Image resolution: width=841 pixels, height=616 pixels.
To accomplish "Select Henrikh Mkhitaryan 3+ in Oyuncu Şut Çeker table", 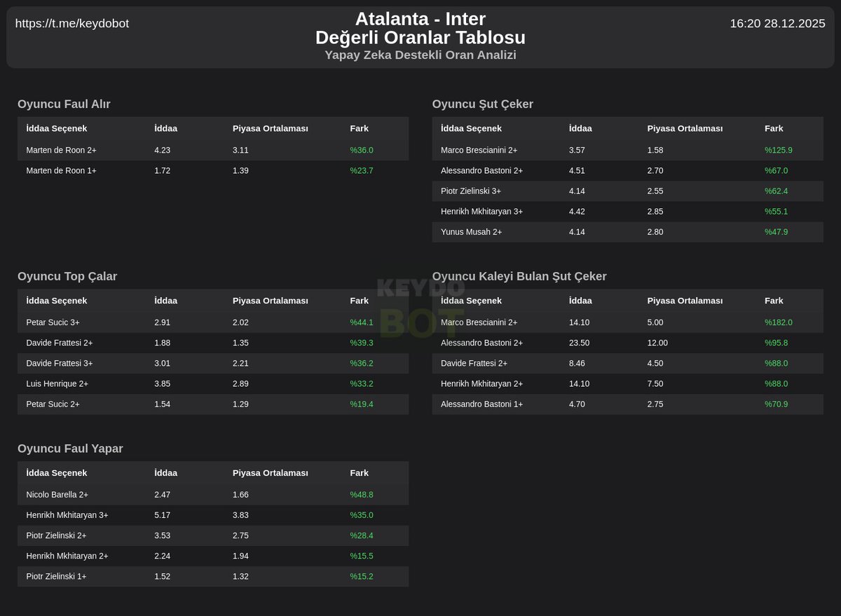I will 628,211.
